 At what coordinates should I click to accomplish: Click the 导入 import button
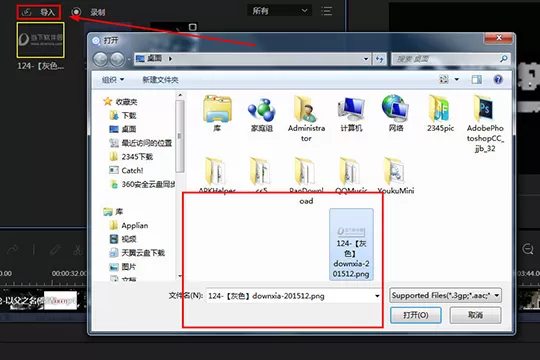[39, 12]
